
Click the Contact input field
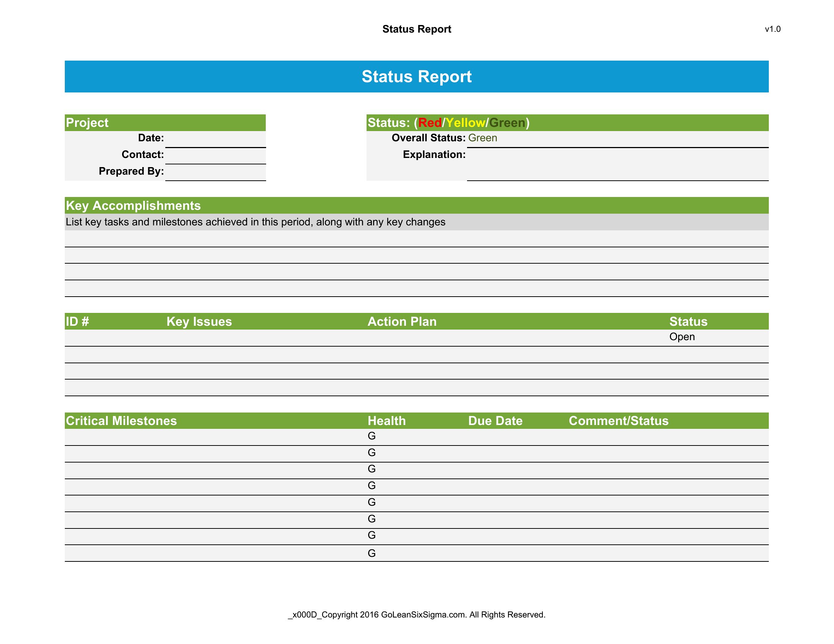tap(215, 156)
